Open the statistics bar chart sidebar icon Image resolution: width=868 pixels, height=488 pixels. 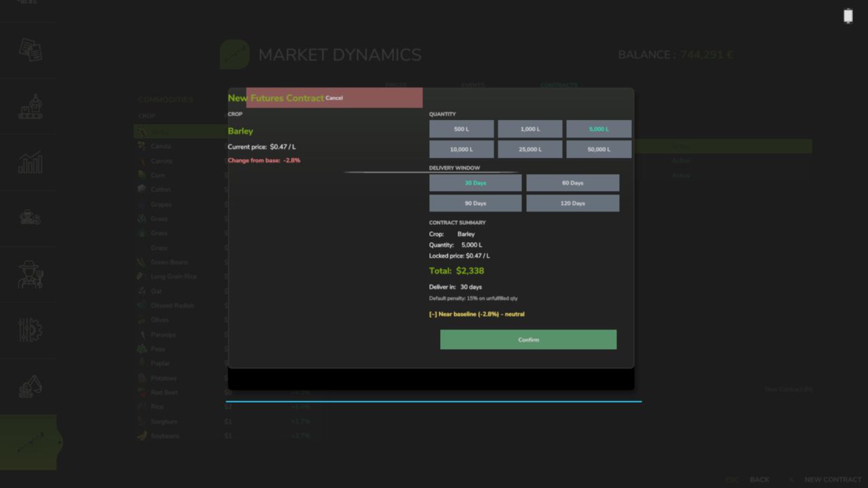tap(30, 162)
